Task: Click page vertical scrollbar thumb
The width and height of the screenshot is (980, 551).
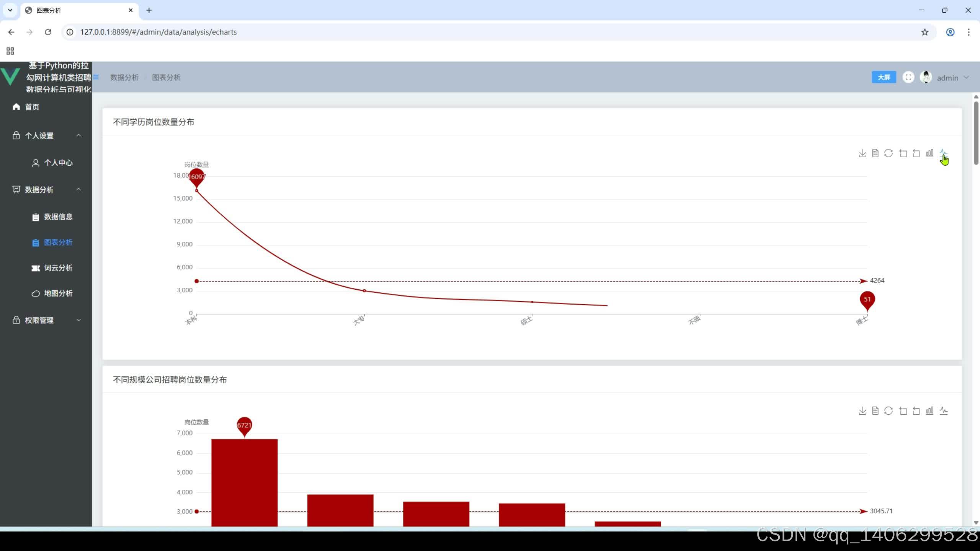Action: click(976, 133)
